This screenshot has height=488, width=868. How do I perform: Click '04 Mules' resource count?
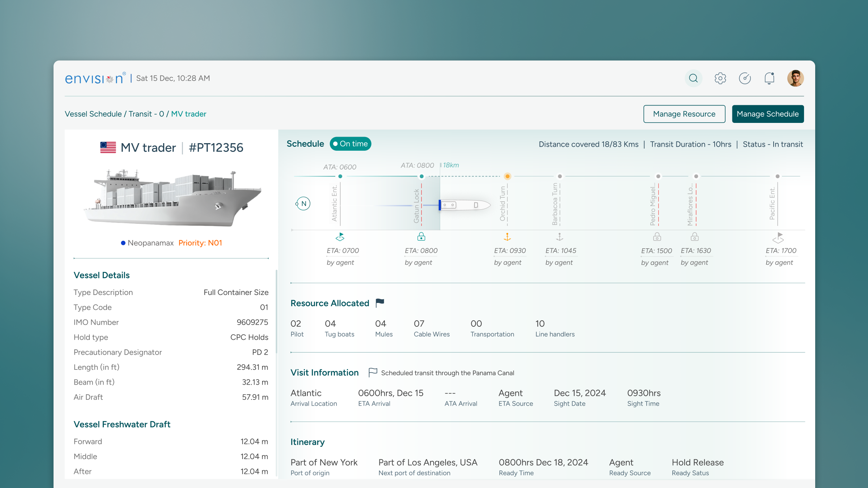[x=384, y=328]
